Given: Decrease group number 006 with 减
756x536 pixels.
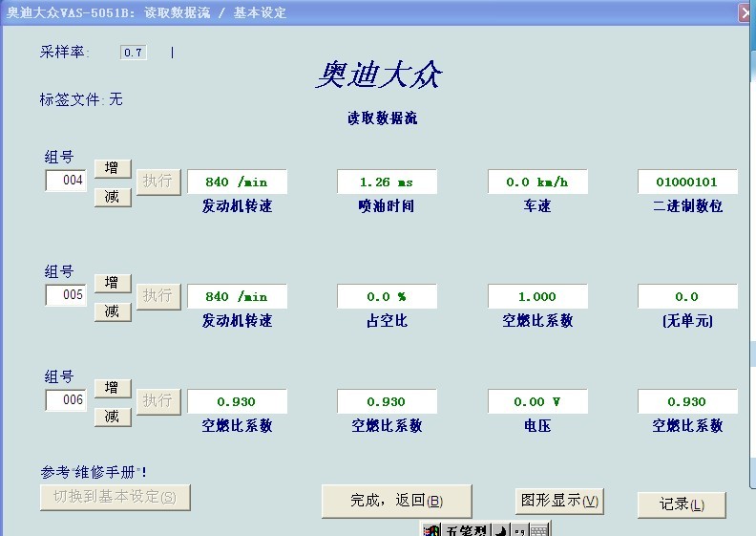Looking at the screenshot, I should coord(112,417).
